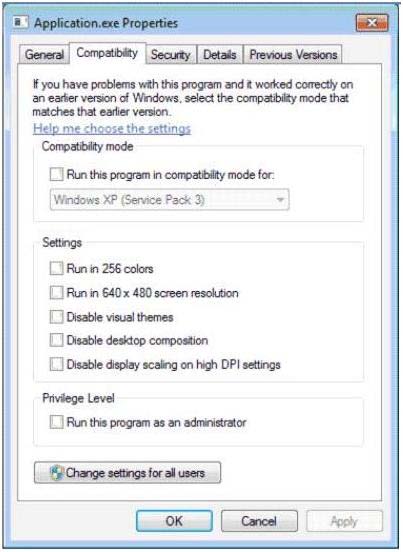Click Change settings for all users button
This screenshot has width=403, height=552.
[127, 473]
